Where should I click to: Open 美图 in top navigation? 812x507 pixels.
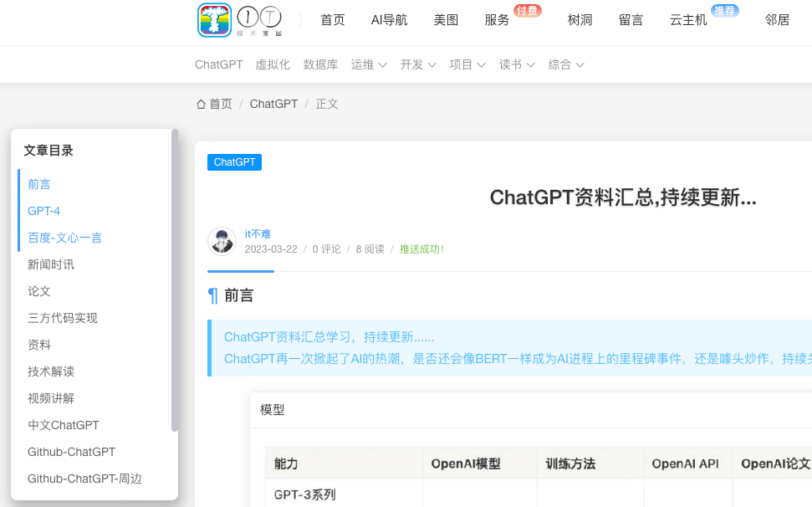[x=446, y=20]
